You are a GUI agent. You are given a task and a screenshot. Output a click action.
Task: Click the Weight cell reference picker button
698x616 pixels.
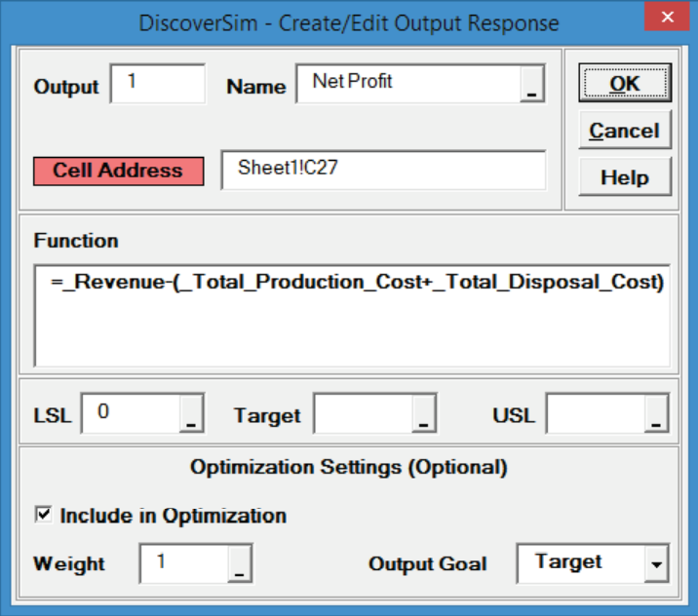(x=240, y=563)
